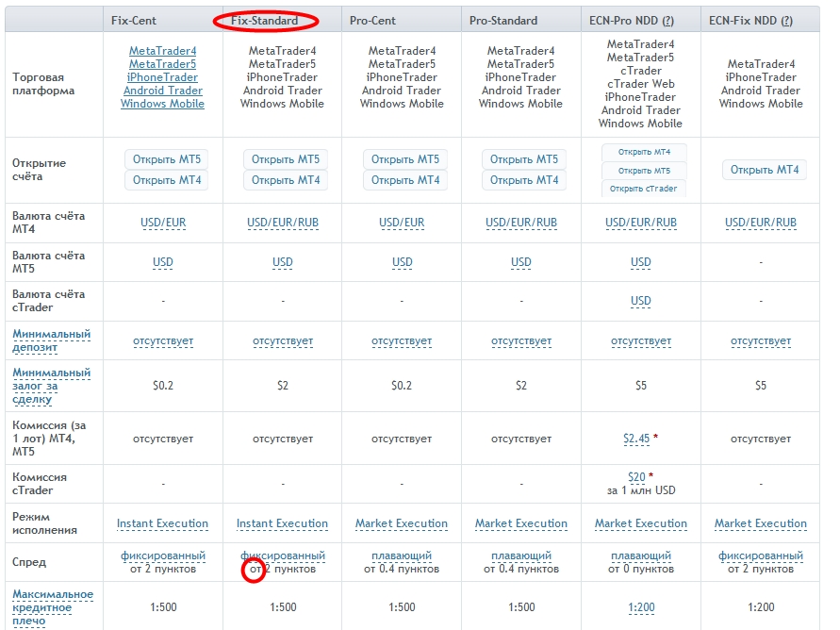Click Market Execution in Pro-Standard column
The width and height of the screenshot is (840, 630).
[x=521, y=524]
